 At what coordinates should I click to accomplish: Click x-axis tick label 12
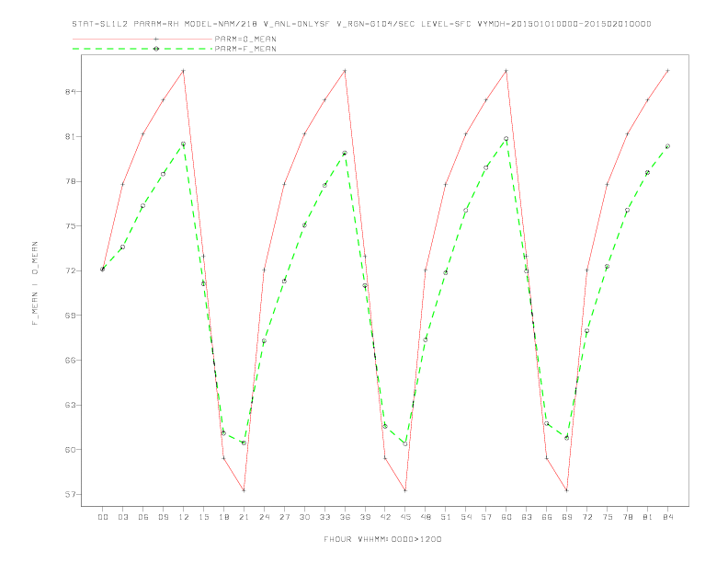[184, 517]
